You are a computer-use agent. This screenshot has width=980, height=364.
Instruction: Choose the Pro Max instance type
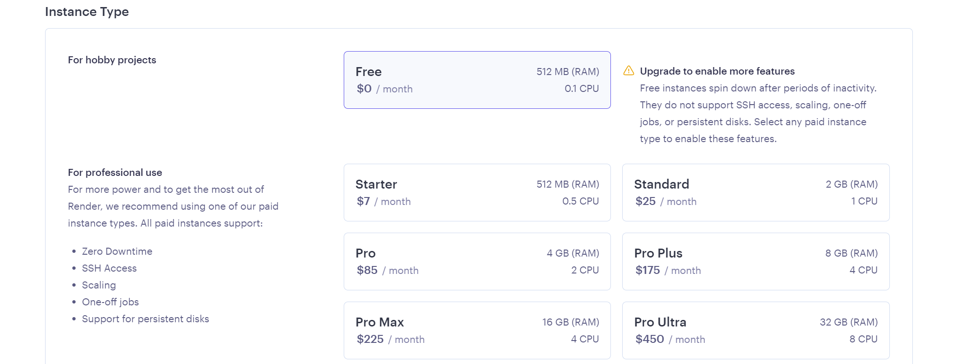477,331
